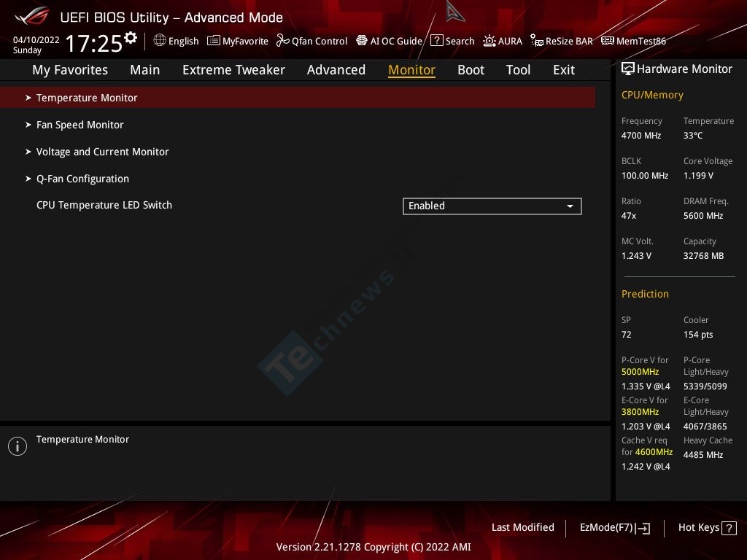This screenshot has width=747, height=560.
Task: Click the SP value 72
Action: click(x=626, y=334)
